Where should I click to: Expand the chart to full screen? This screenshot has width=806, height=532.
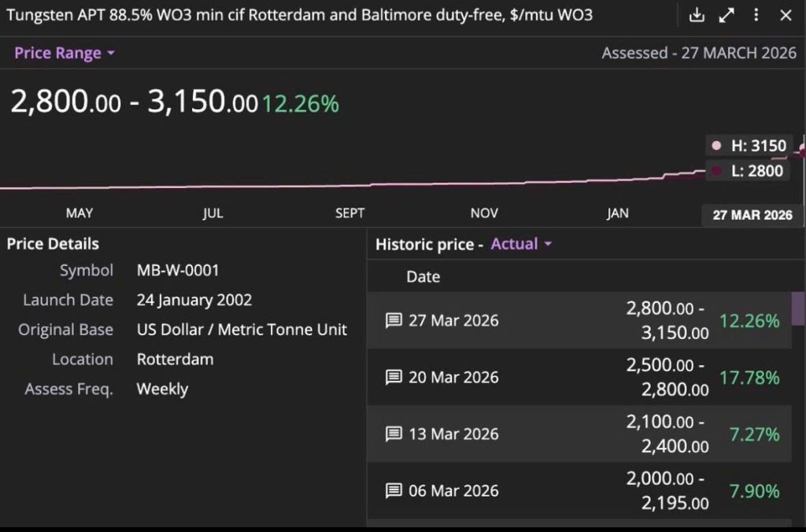727,16
